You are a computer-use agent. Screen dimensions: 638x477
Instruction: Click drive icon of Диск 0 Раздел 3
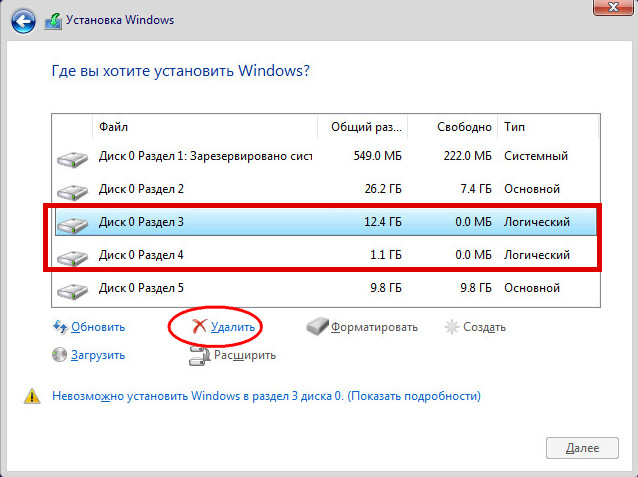coord(72,225)
